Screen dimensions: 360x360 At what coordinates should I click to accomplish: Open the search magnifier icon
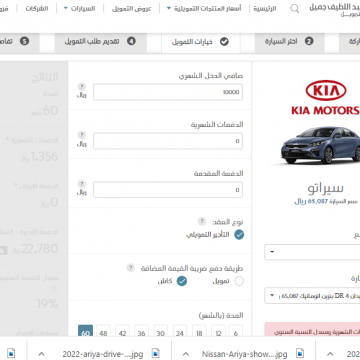coord(295,9)
